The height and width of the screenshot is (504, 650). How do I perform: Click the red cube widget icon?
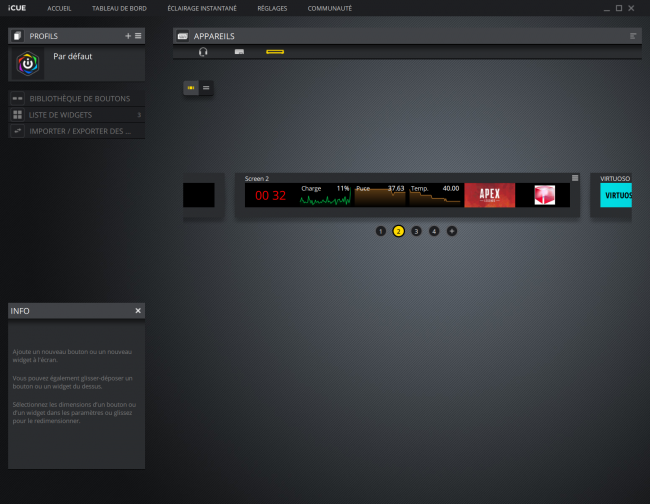(544, 195)
